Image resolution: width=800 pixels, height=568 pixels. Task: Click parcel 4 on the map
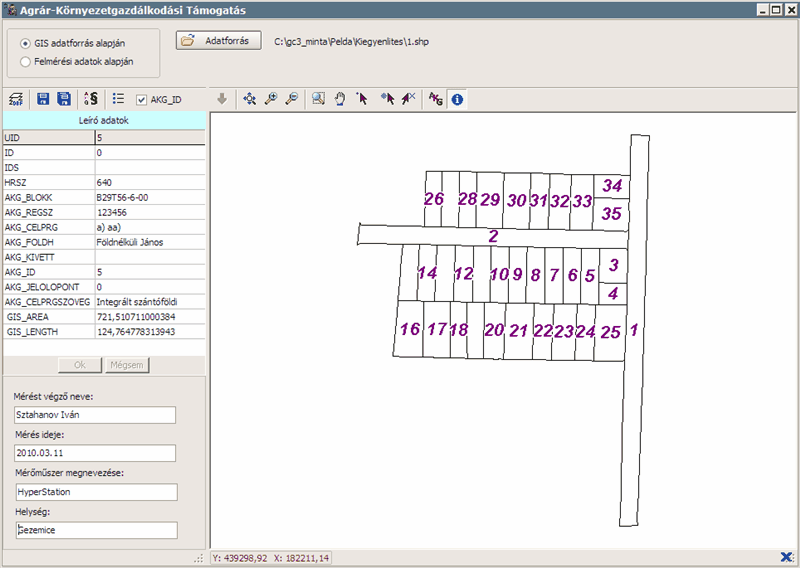pos(613,293)
